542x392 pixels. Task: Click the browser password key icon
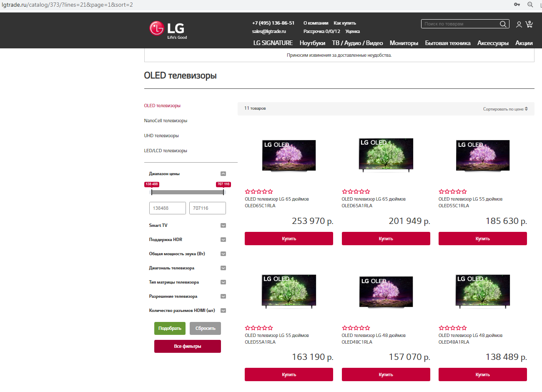(x=517, y=5)
